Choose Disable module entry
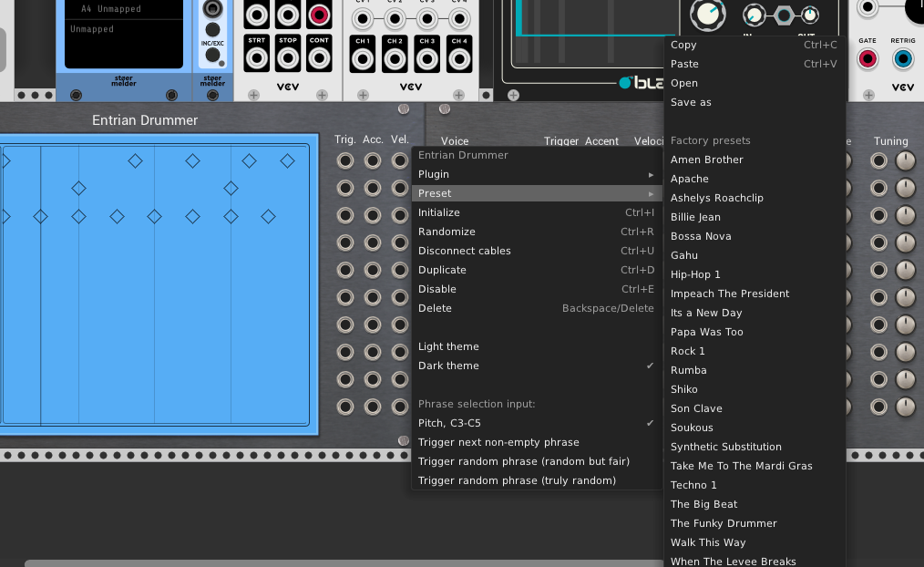 [x=536, y=289]
